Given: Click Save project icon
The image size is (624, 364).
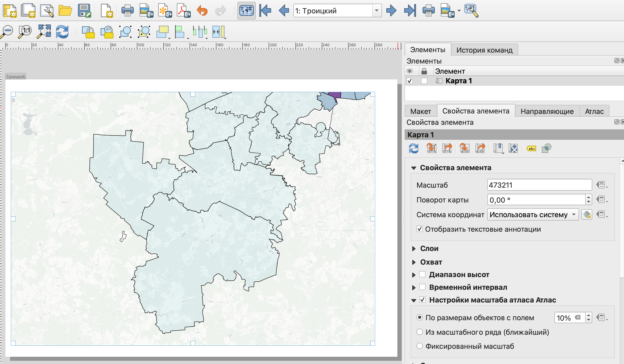Looking at the screenshot, I should click(84, 11).
